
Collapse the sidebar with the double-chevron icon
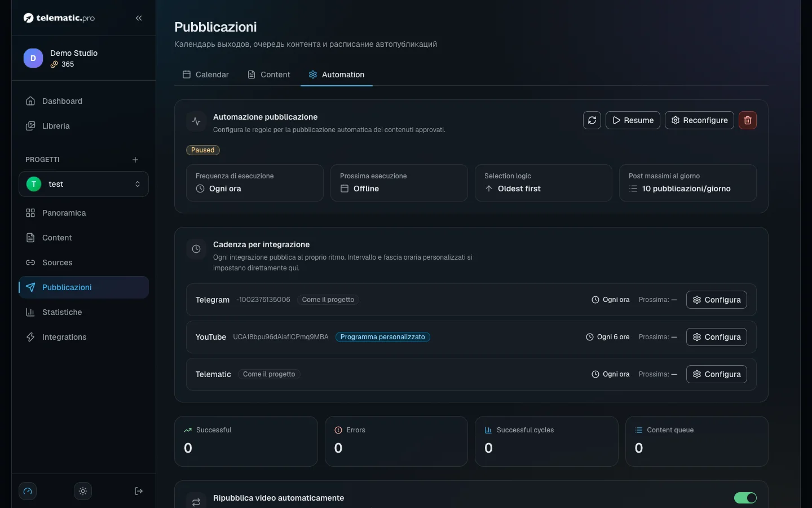[x=139, y=18]
